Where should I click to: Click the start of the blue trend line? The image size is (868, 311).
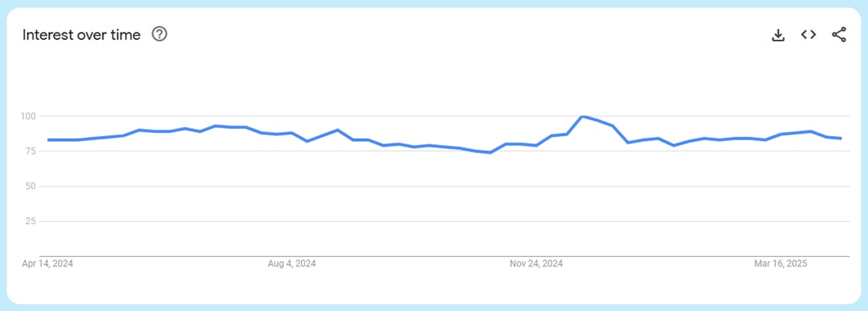coord(48,140)
